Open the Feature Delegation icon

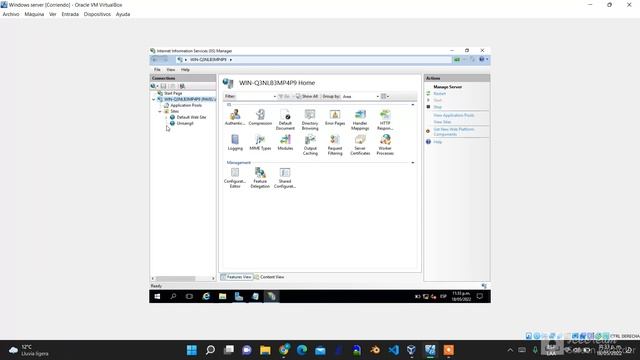(x=260, y=178)
